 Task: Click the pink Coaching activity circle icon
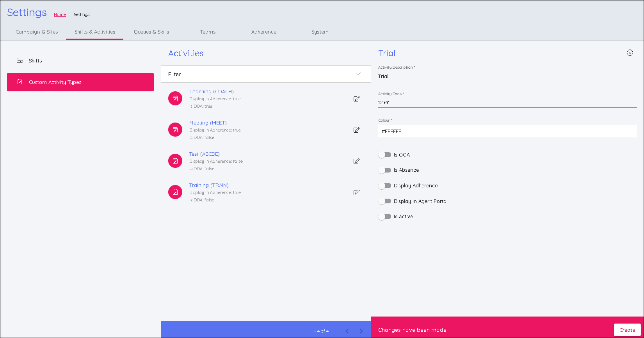(175, 99)
